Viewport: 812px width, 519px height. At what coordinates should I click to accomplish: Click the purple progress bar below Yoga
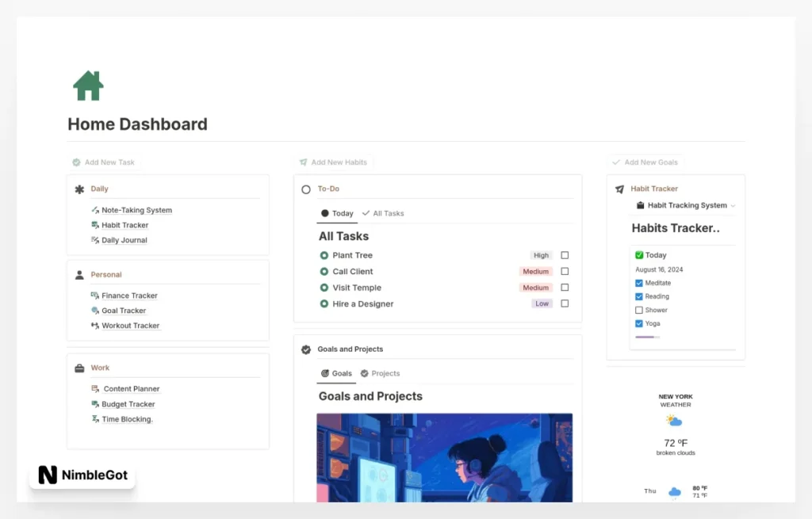(x=646, y=336)
